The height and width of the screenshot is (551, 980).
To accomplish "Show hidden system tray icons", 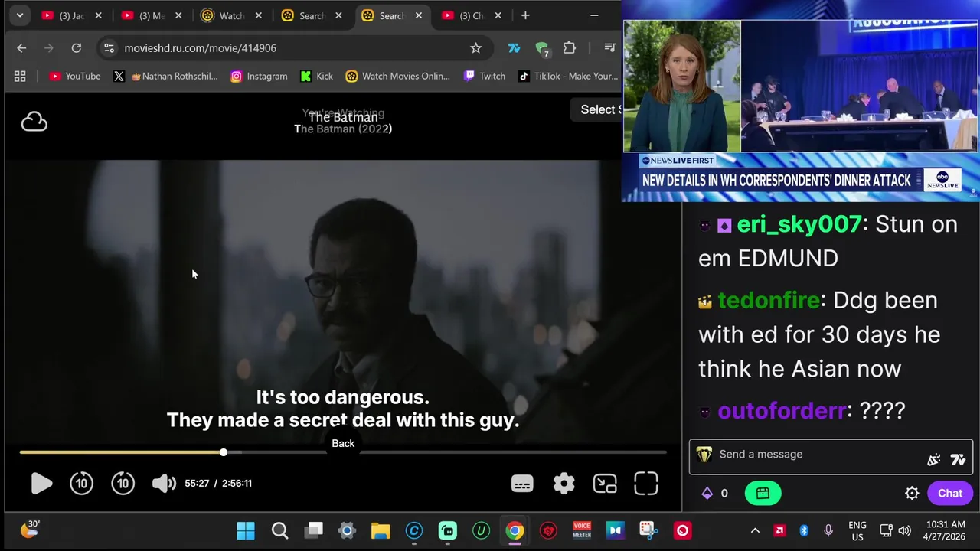I will pos(755,530).
